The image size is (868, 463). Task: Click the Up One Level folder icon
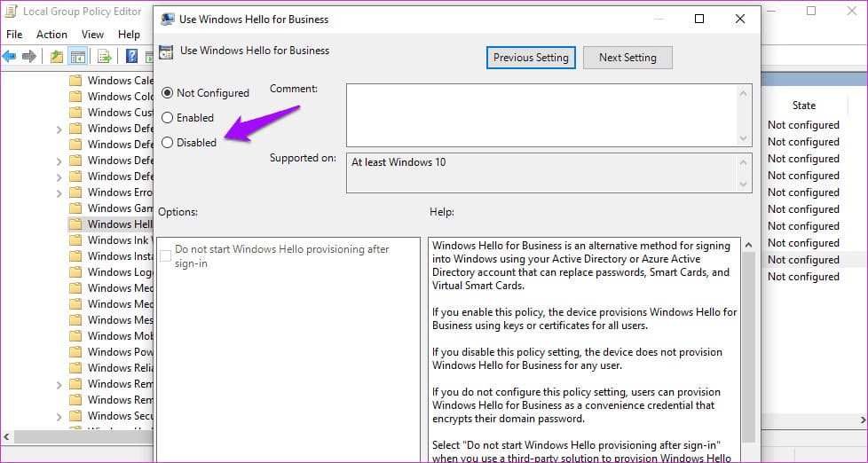(57, 57)
